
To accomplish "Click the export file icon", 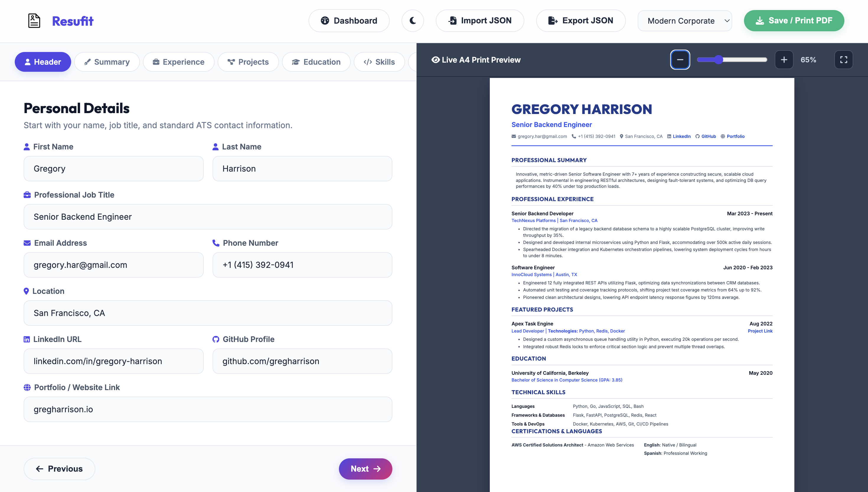I will (x=553, y=21).
